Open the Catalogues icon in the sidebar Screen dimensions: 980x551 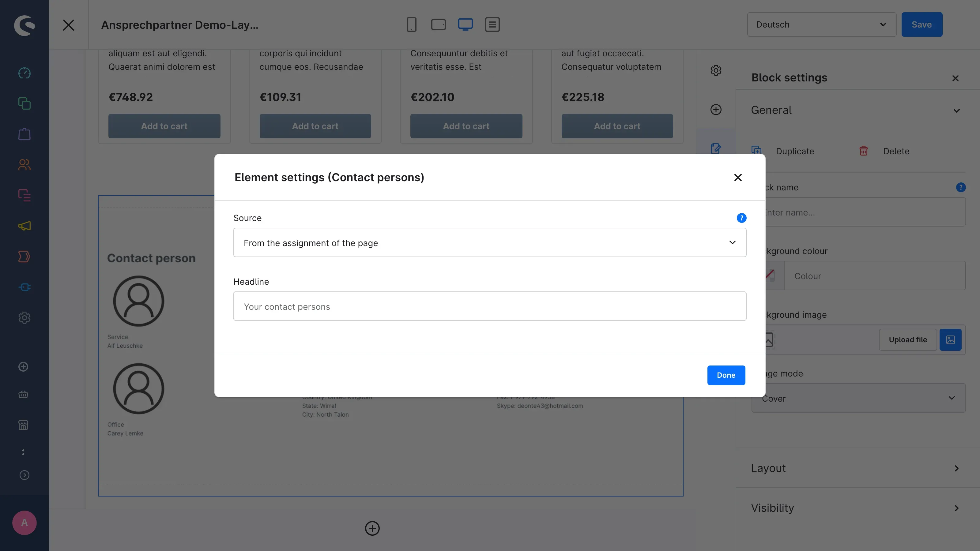(x=24, y=103)
